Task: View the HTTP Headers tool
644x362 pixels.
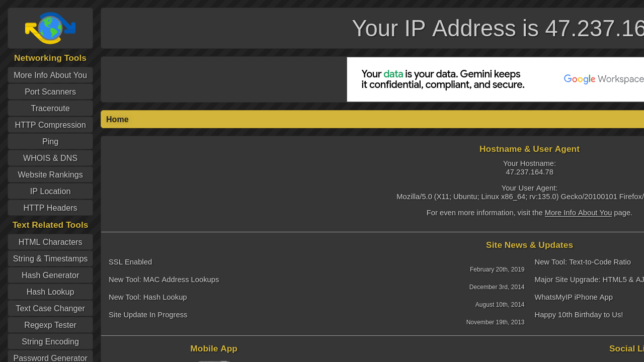Action: (x=50, y=208)
